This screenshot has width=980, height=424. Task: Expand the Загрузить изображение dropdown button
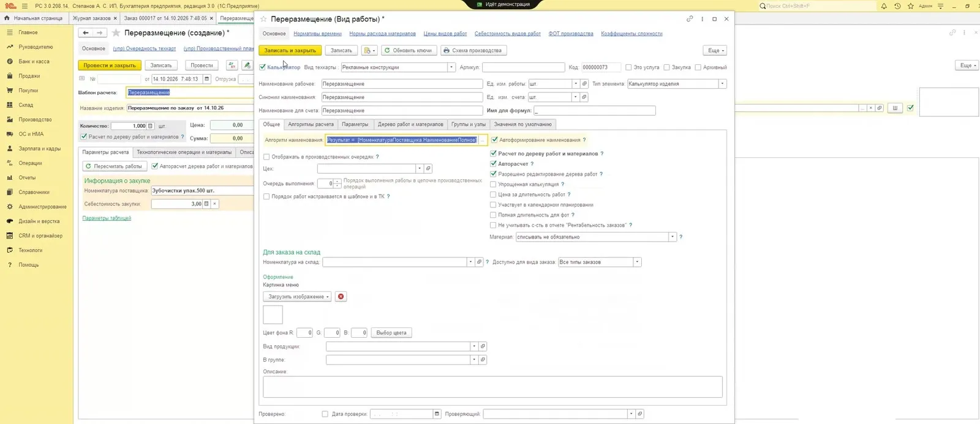click(297, 297)
